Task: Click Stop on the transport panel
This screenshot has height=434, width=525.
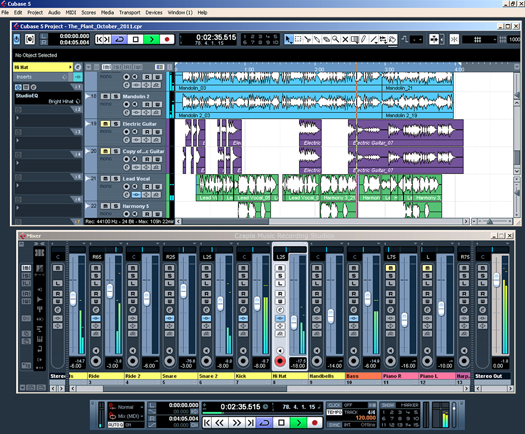Action: tap(281, 423)
